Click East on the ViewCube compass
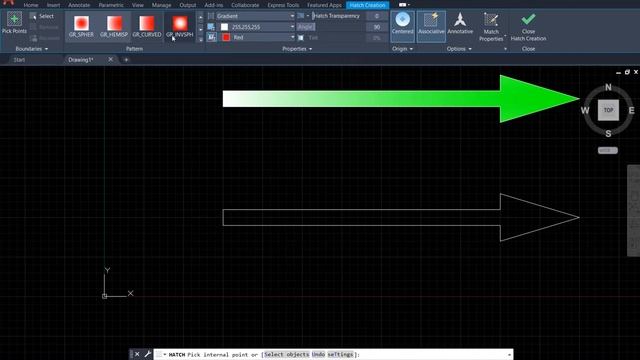Viewport: 640px width, 360px height. click(x=631, y=110)
